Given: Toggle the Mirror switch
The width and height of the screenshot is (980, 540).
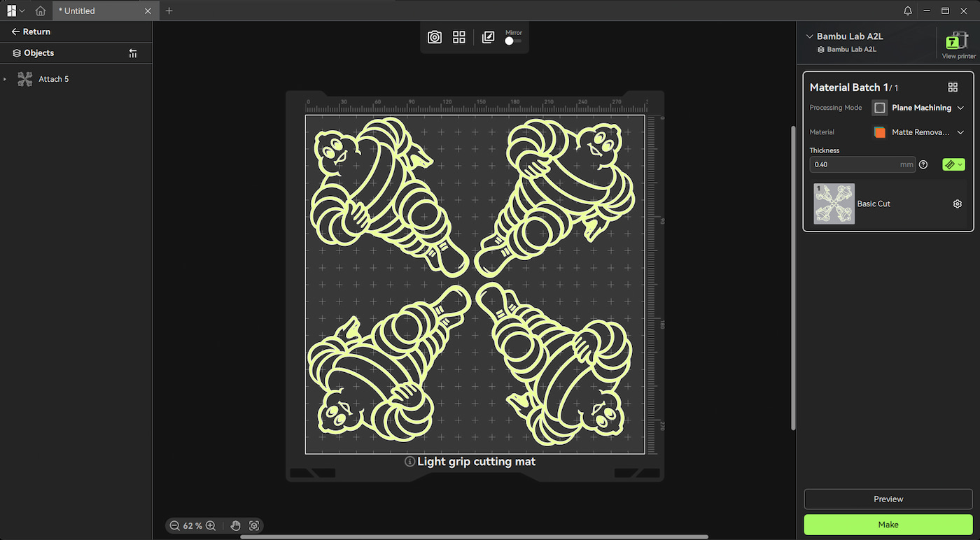Looking at the screenshot, I should 513,41.
